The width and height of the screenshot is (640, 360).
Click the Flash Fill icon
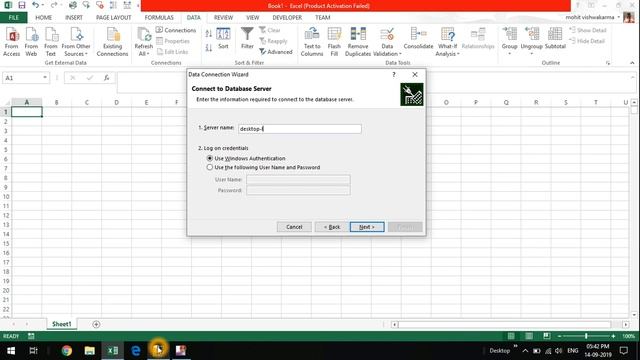[334, 42]
